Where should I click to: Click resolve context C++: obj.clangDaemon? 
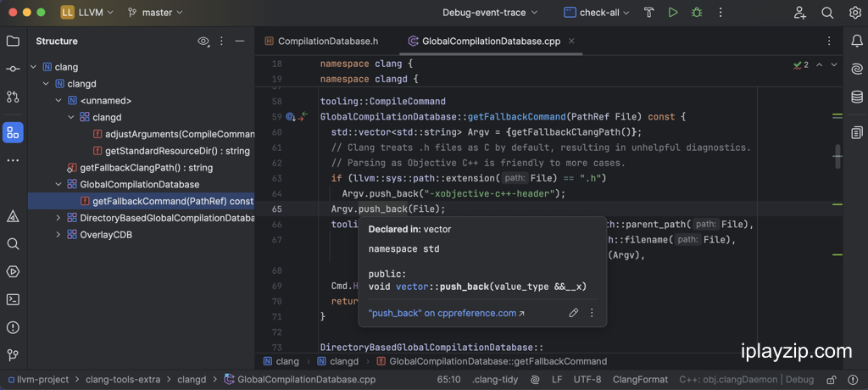746,380
